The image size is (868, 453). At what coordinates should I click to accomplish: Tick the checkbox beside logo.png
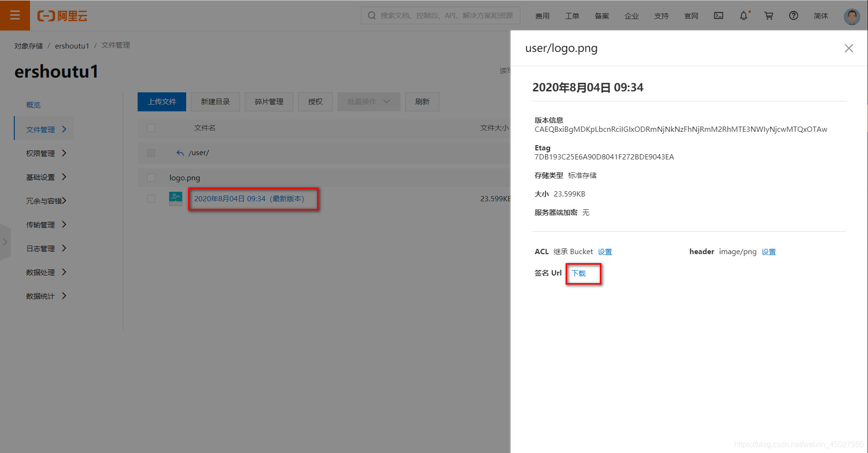(x=151, y=177)
